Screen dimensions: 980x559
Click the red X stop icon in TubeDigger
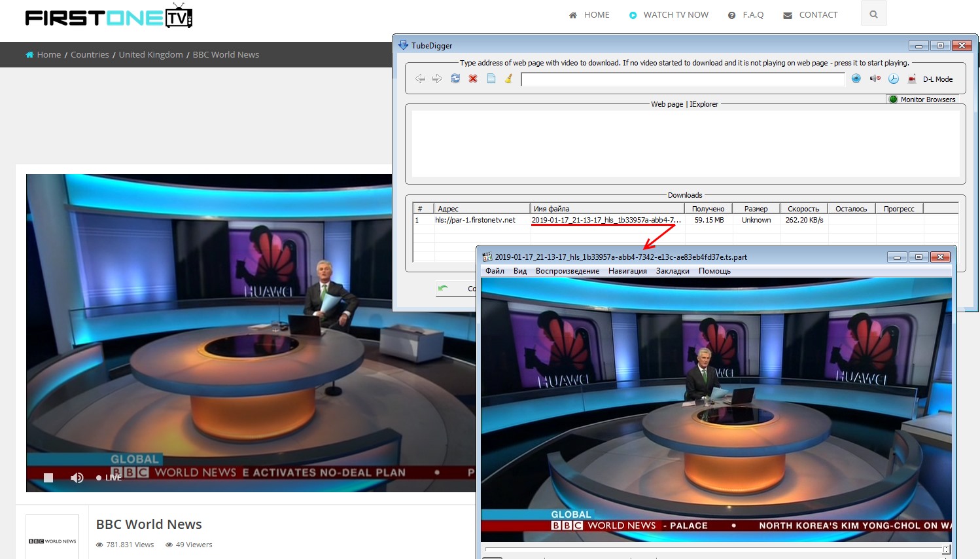[x=473, y=79]
